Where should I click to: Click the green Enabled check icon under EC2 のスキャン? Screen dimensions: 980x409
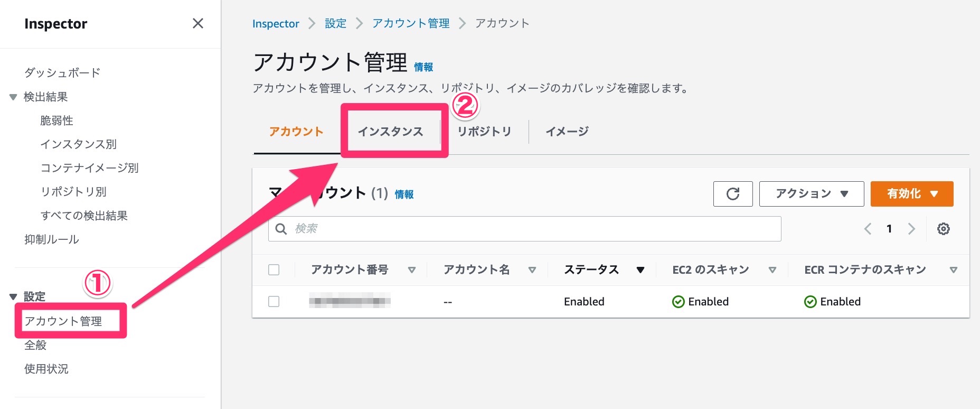coord(679,301)
